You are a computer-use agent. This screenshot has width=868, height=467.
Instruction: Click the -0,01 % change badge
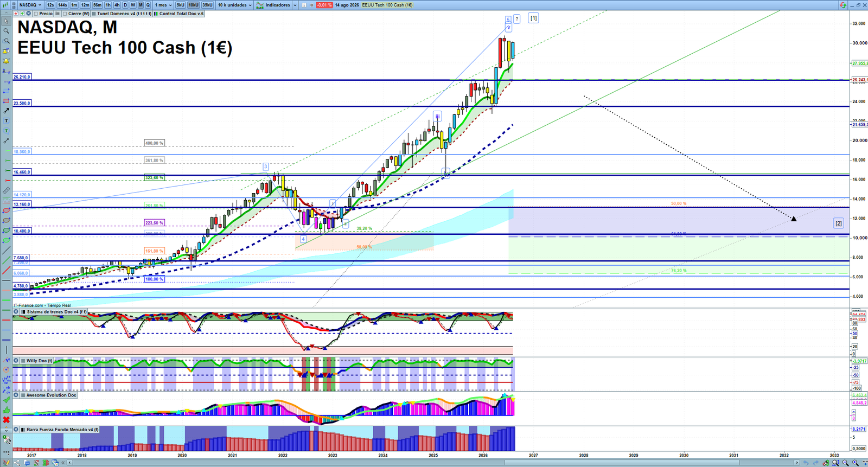point(324,5)
